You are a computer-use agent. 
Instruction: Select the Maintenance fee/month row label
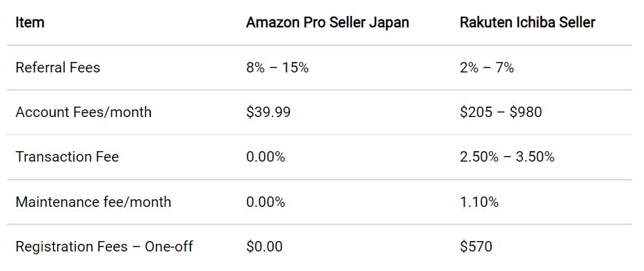click(x=93, y=202)
